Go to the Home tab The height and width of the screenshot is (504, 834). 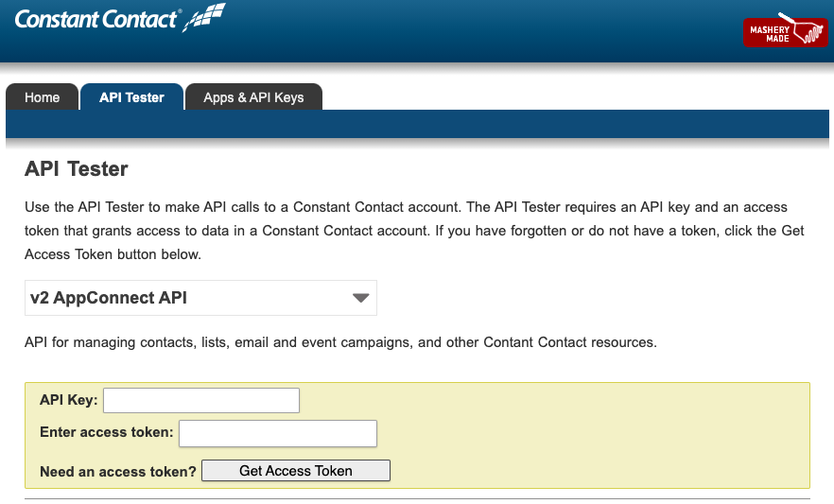pos(42,97)
